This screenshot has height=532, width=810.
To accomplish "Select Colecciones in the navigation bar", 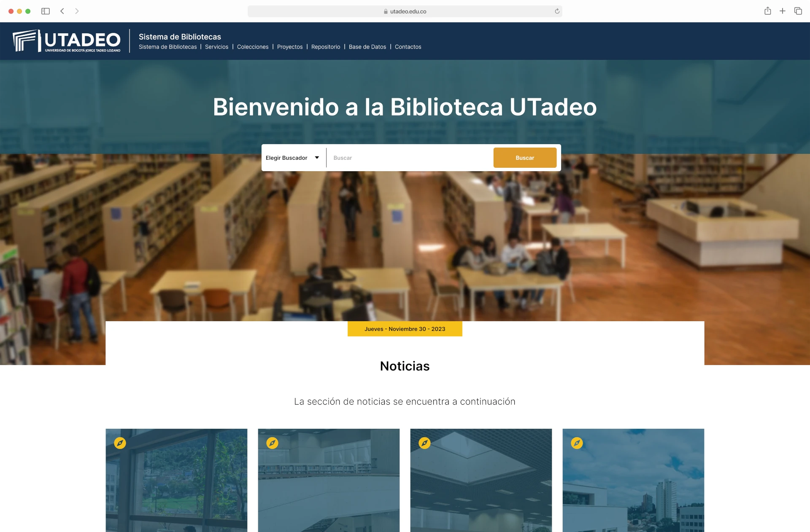I will pos(252,47).
